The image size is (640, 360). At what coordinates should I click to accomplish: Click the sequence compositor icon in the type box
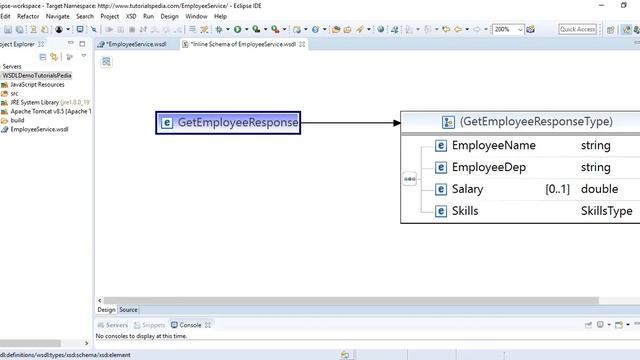(410, 179)
